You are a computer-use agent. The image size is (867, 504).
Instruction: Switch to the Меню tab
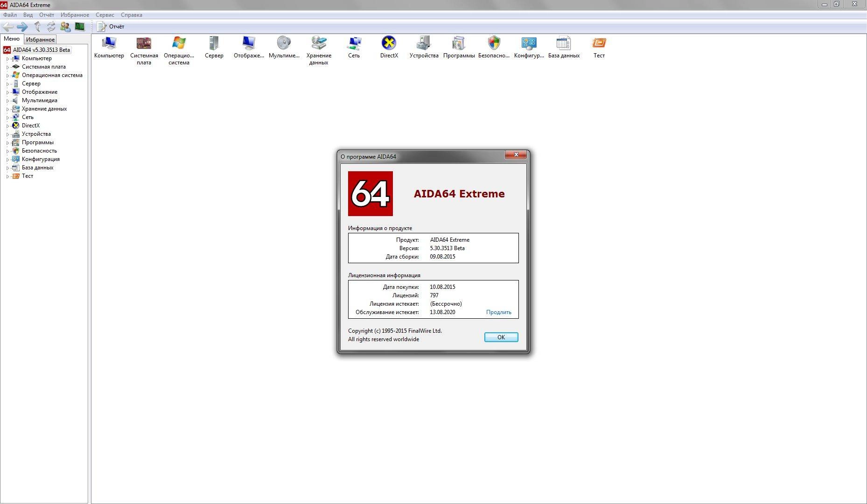[x=12, y=39]
